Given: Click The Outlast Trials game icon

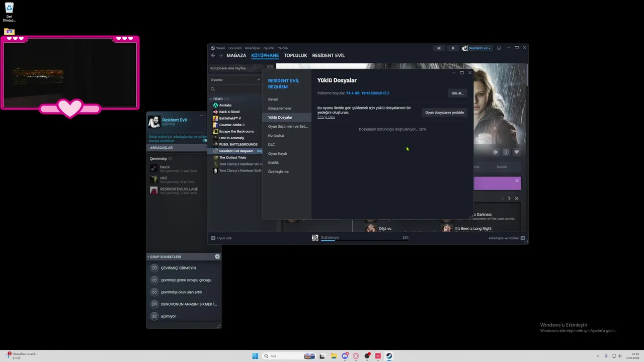Looking at the screenshot, I should click(215, 157).
